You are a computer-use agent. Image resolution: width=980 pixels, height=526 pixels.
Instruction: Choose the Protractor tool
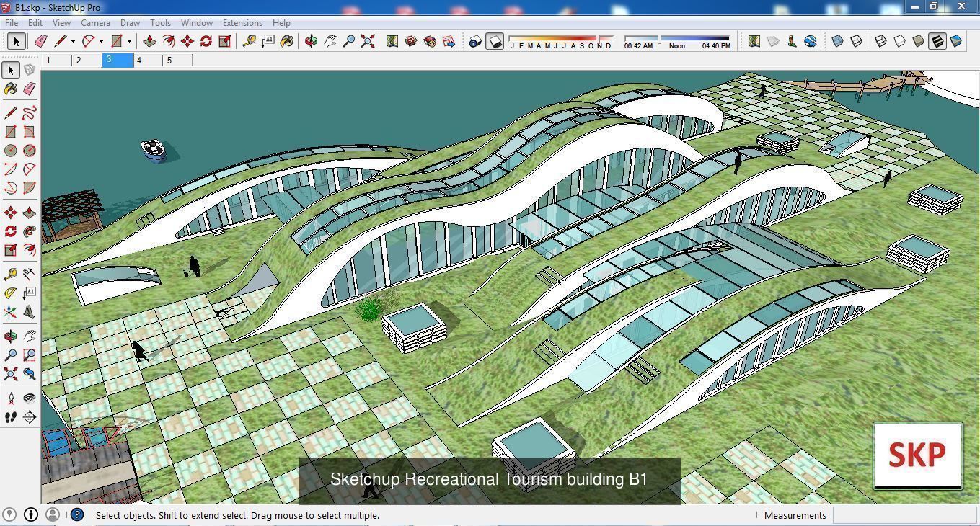pos(11,293)
